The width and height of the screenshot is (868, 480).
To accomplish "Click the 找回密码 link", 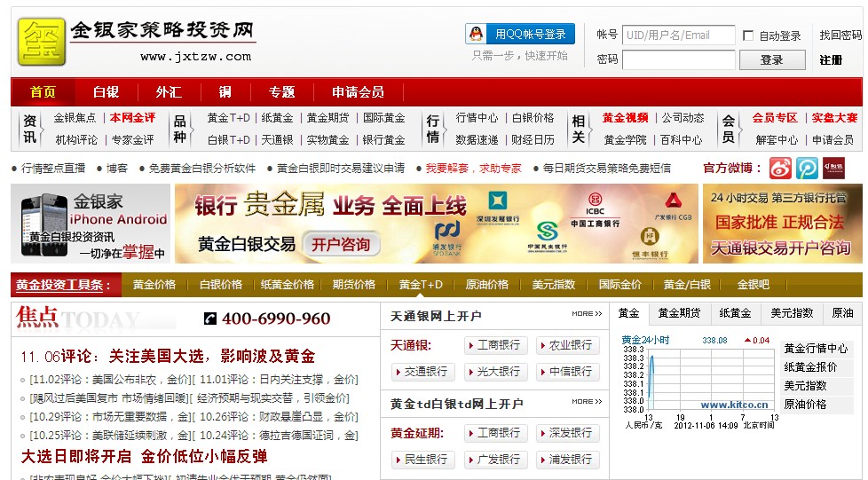I will pyautogui.click(x=840, y=35).
